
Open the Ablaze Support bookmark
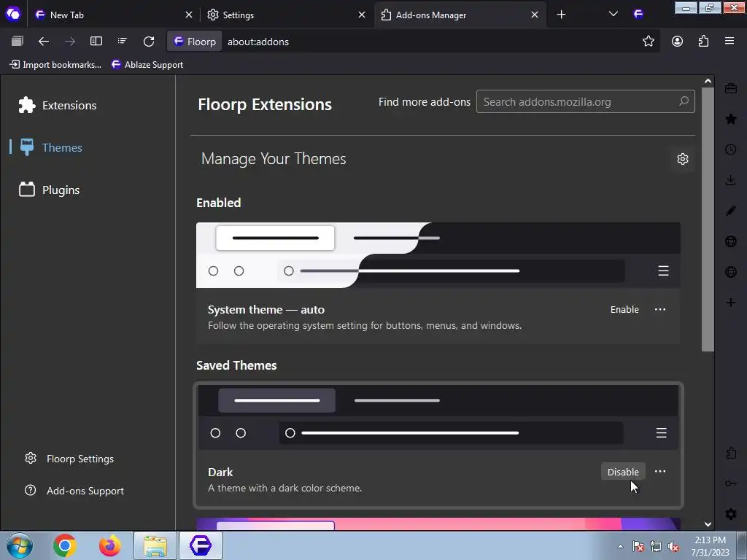[147, 64]
